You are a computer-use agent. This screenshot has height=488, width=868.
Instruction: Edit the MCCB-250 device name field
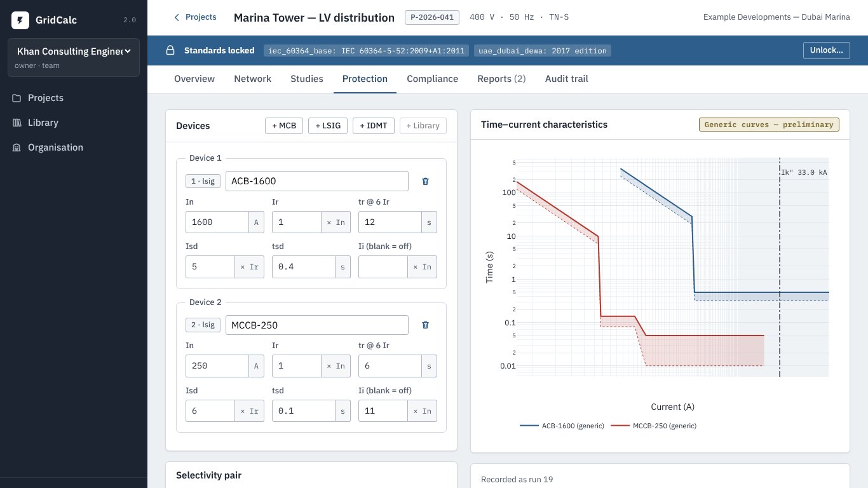(x=317, y=325)
